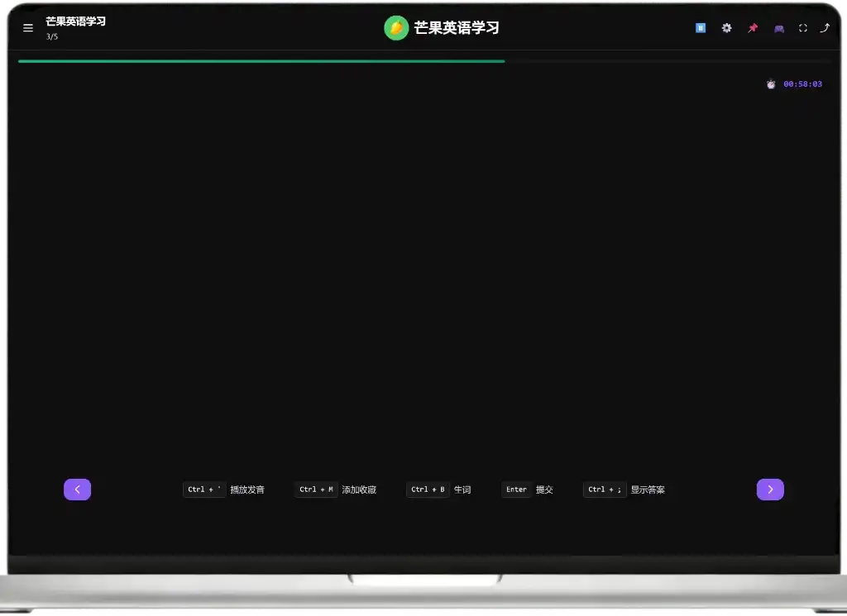Screen dimensions: 847x616
Task: Toggle fullscreen mode icon
Action: (x=802, y=28)
